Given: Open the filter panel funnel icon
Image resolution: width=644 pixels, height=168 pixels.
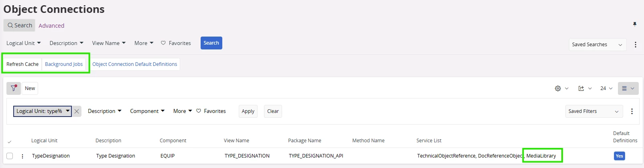Looking at the screenshot, I should click(x=14, y=88).
